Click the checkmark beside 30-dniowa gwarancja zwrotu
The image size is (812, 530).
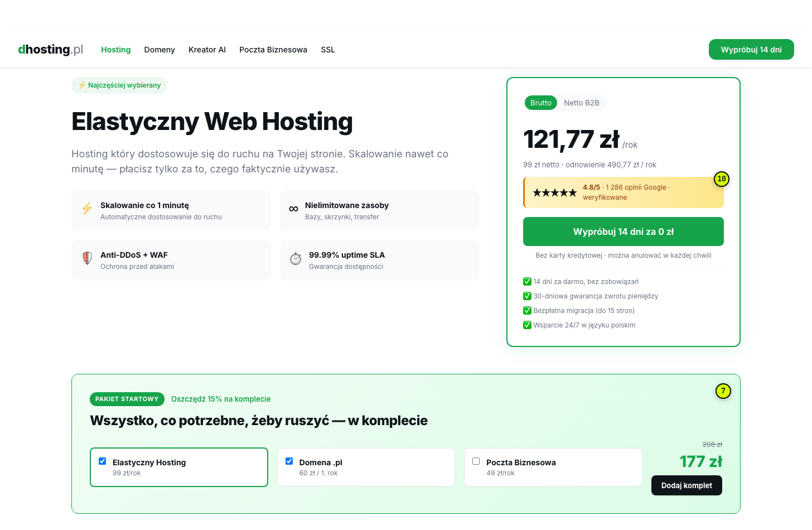(527, 296)
